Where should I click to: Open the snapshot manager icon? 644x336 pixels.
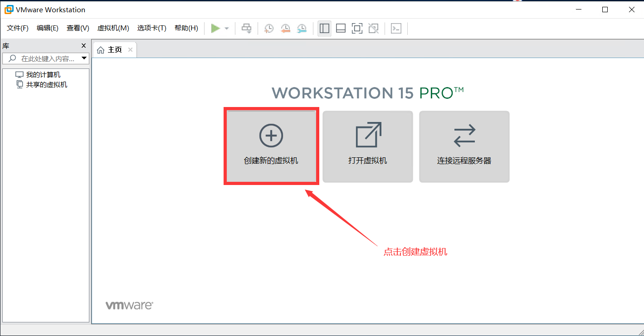[302, 29]
